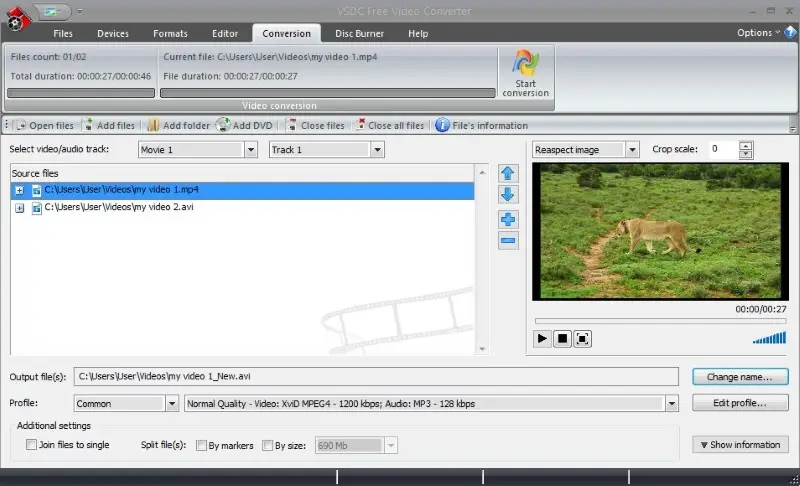
Task: Toggle Split by markers checkbox
Action: click(201, 445)
